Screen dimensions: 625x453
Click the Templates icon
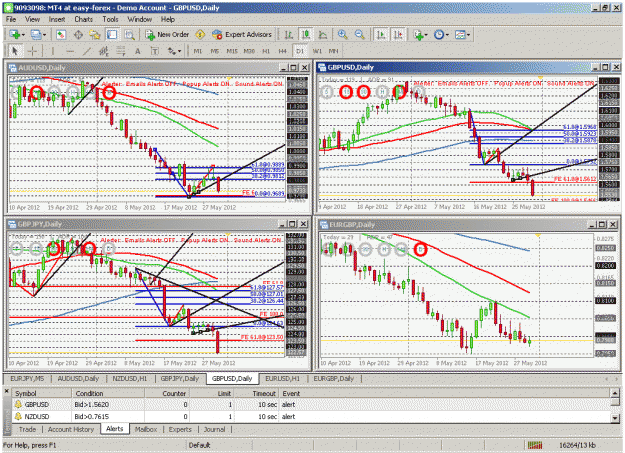pyautogui.click(x=460, y=35)
